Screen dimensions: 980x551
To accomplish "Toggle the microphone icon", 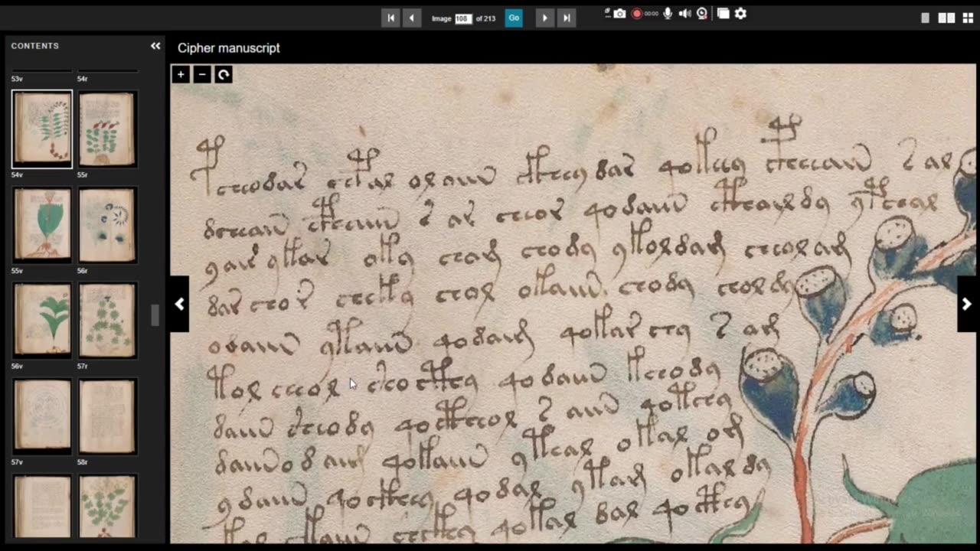I will pyautogui.click(x=668, y=14).
